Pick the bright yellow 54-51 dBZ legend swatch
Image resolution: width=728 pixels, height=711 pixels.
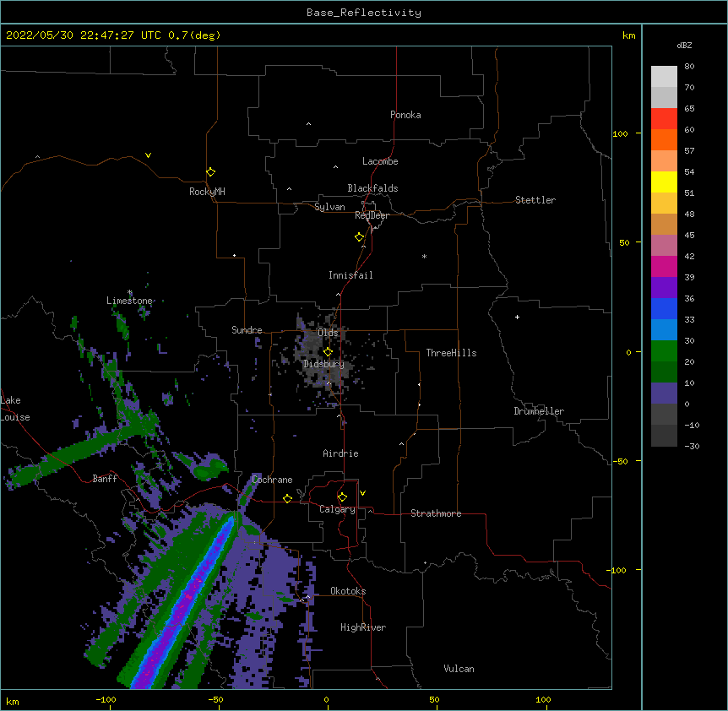point(664,182)
